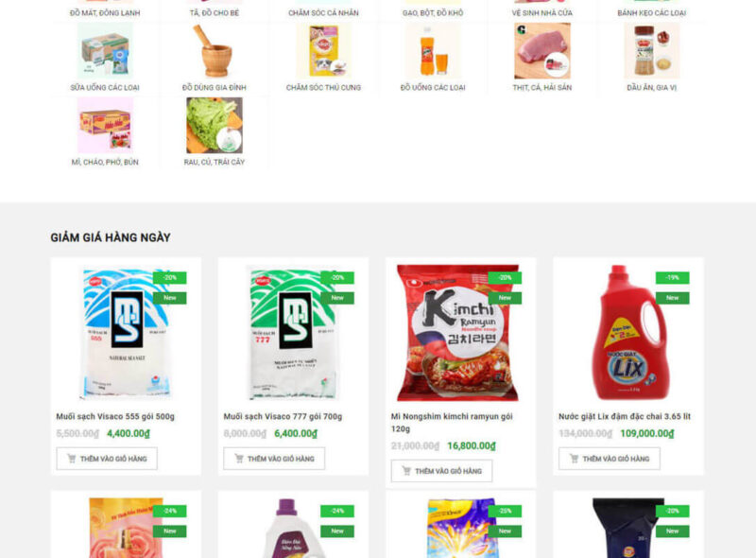Open Nước giặt Lix đậm đặc product title

[625, 416]
